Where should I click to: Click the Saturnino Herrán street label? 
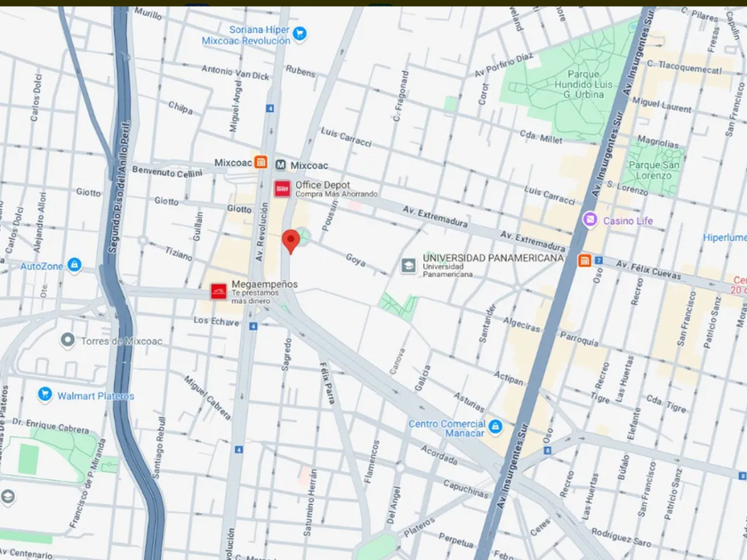click(310, 502)
